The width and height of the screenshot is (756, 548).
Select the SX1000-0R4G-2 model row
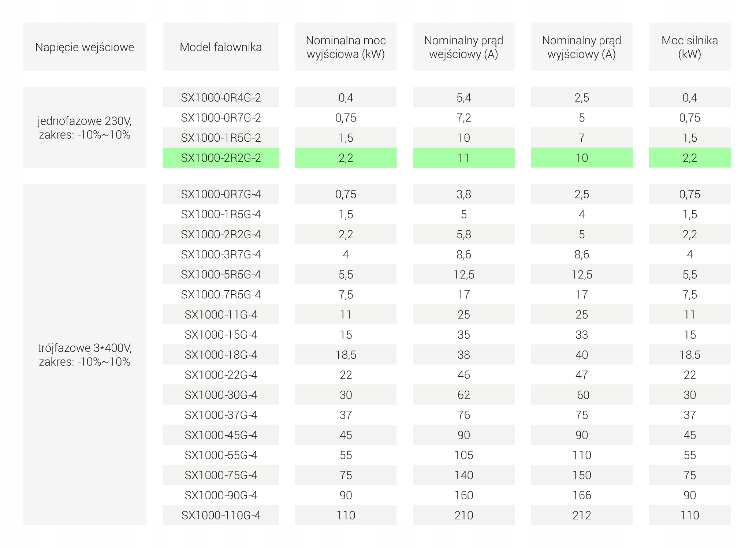pos(221,97)
